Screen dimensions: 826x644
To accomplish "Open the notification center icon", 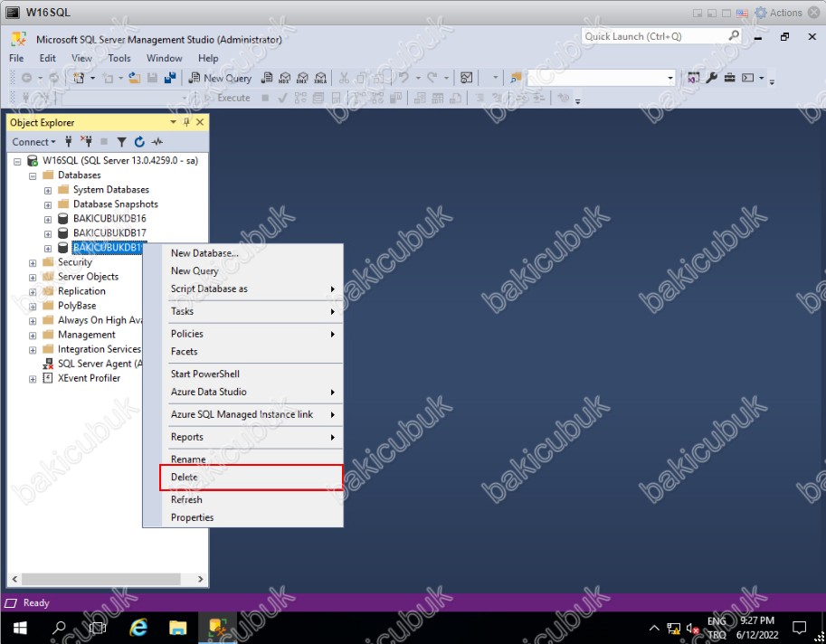I will coord(799,628).
